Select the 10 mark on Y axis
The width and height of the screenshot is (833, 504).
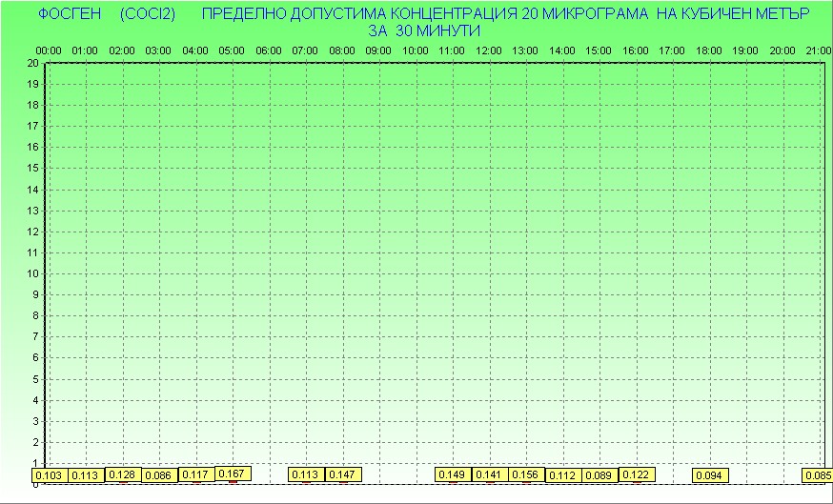(x=32, y=273)
